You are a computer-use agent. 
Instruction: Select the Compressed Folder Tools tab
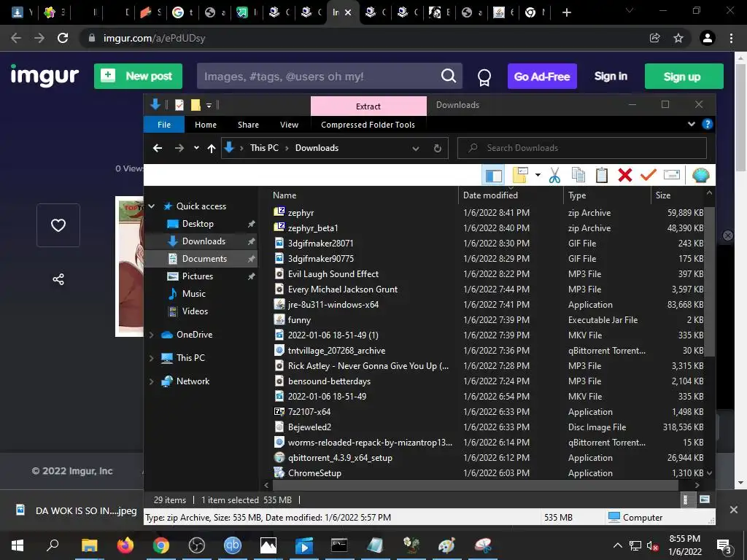[368, 125]
